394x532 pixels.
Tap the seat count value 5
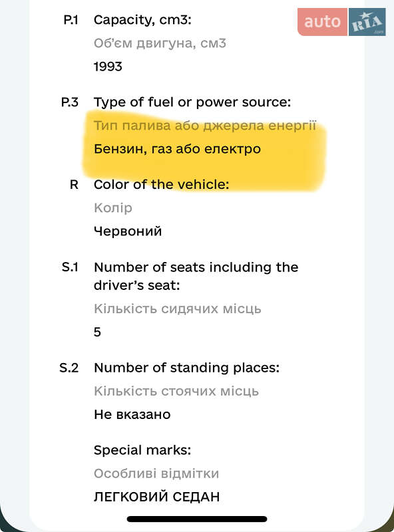point(97,332)
